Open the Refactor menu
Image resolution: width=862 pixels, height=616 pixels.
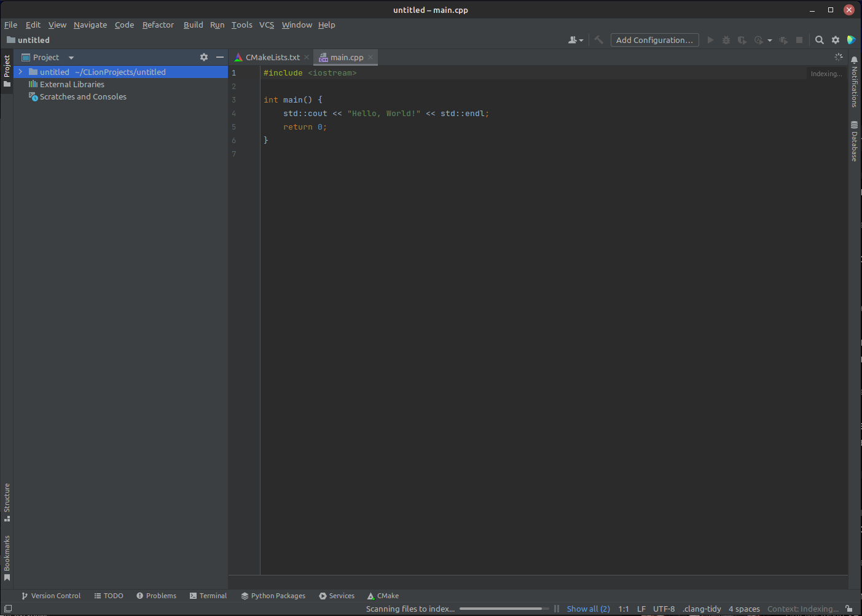pyautogui.click(x=158, y=25)
